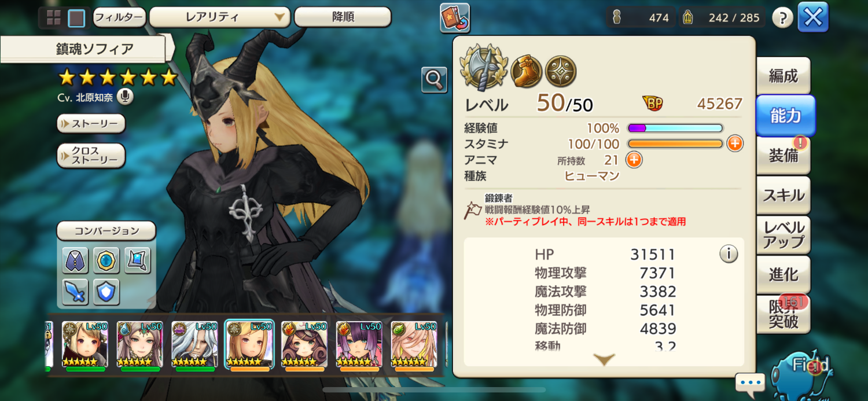Switch to grid view layout

click(x=53, y=18)
